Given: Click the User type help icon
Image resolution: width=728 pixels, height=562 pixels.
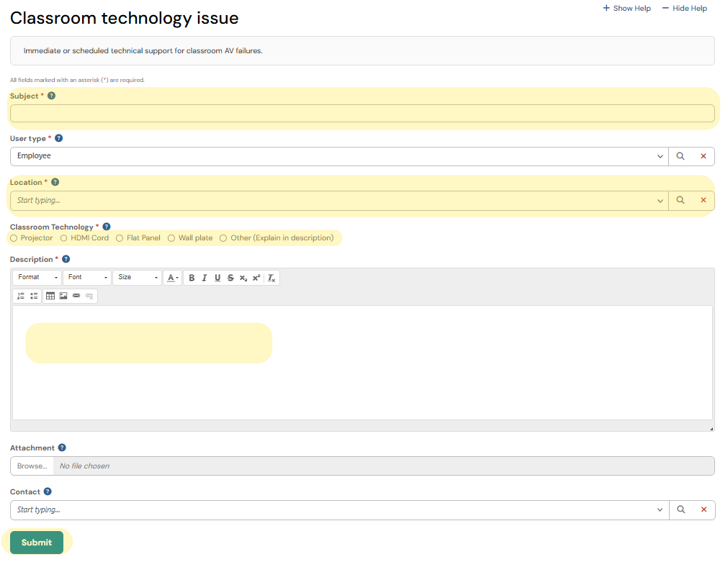Looking at the screenshot, I should (x=58, y=138).
